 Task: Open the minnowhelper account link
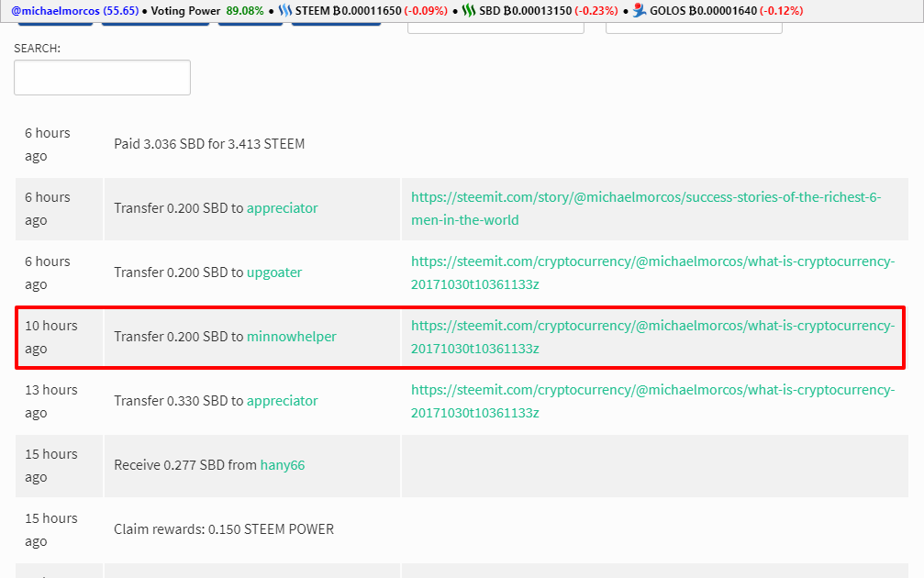click(292, 337)
